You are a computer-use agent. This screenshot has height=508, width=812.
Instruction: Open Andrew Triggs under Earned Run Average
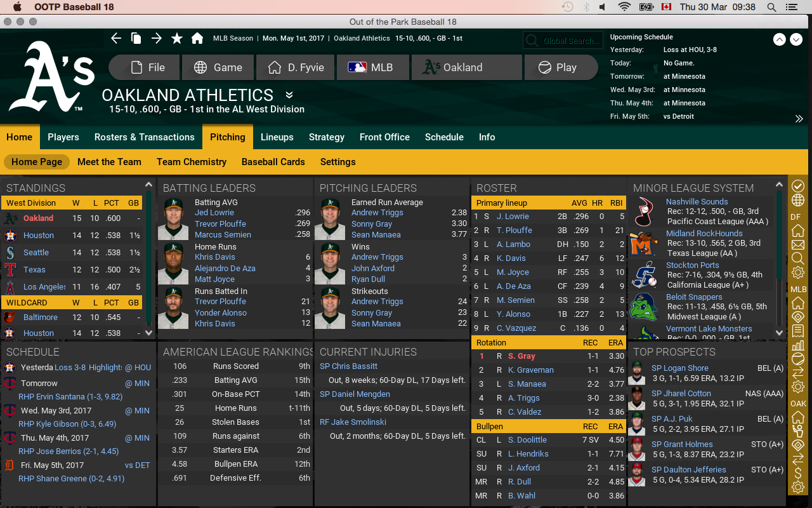pos(377,213)
